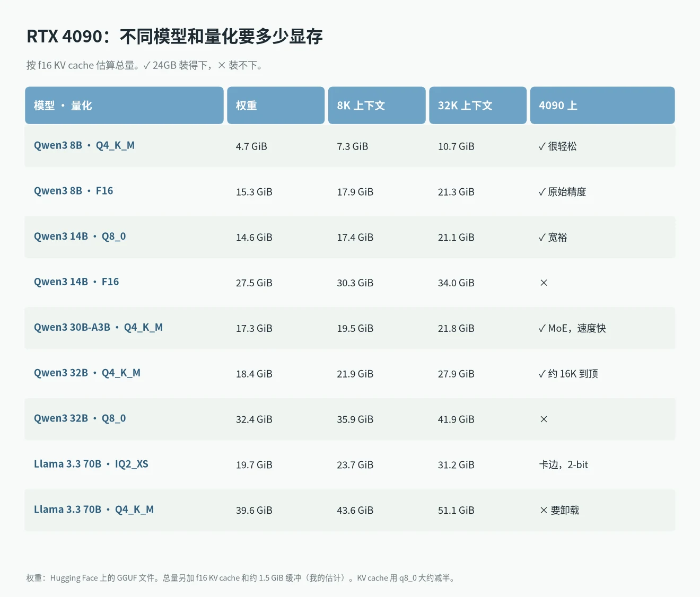Click the 27.5 GiB weight value
The width and height of the screenshot is (700, 597).
click(x=254, y=283)
